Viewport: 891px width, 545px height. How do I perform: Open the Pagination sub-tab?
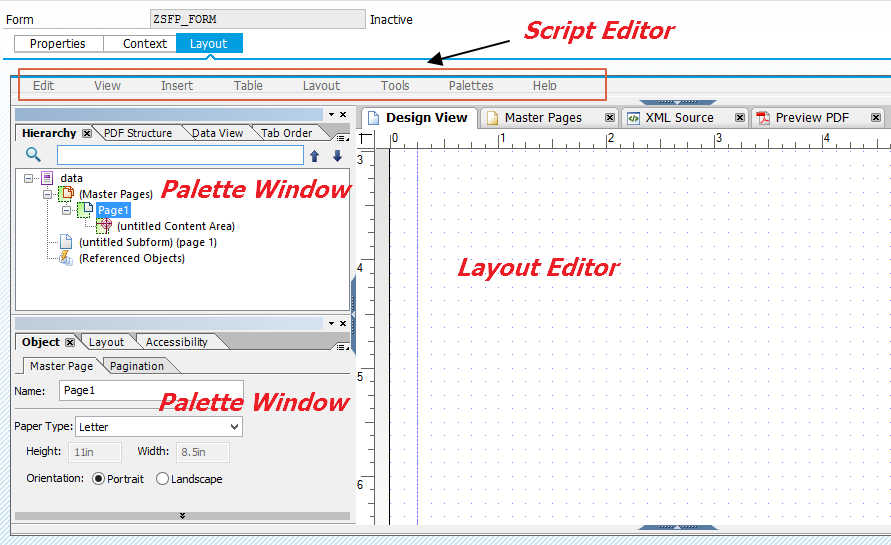137,366
